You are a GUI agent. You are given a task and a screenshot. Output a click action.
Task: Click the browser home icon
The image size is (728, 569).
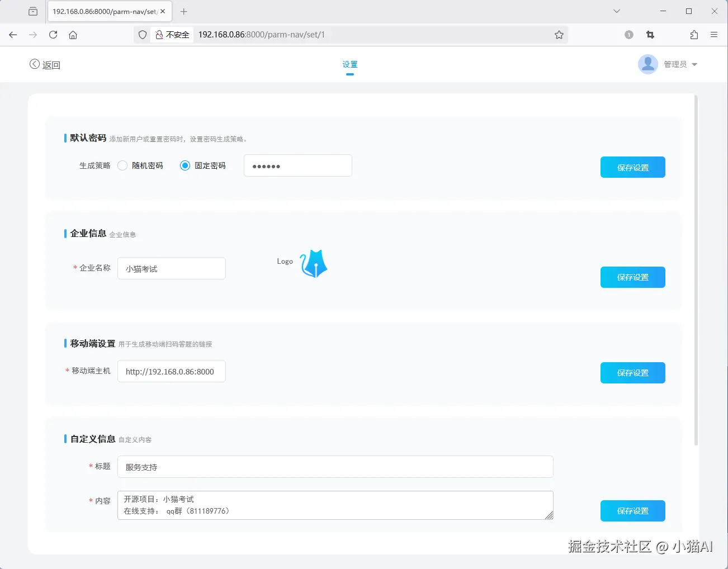tap(73, 34)
